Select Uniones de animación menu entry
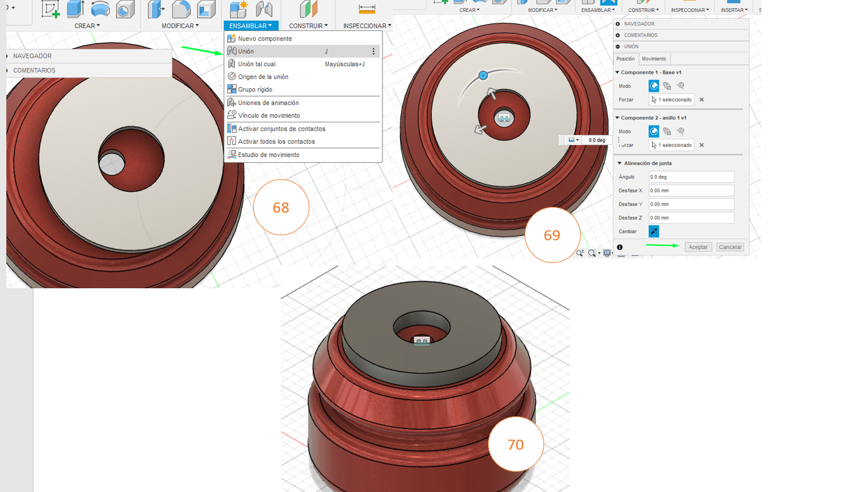868x492 pixels. (x=303, y=103)
